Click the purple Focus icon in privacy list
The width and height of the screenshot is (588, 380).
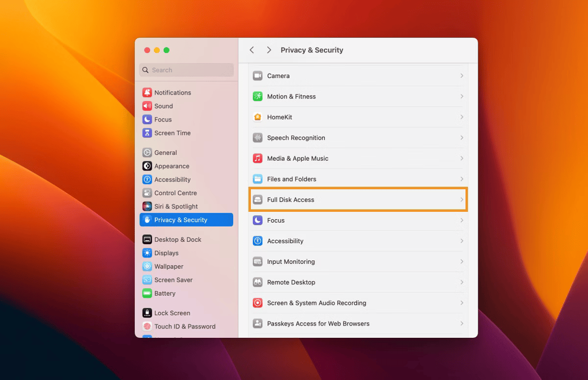pyautogui.click(x=258, y=221)
